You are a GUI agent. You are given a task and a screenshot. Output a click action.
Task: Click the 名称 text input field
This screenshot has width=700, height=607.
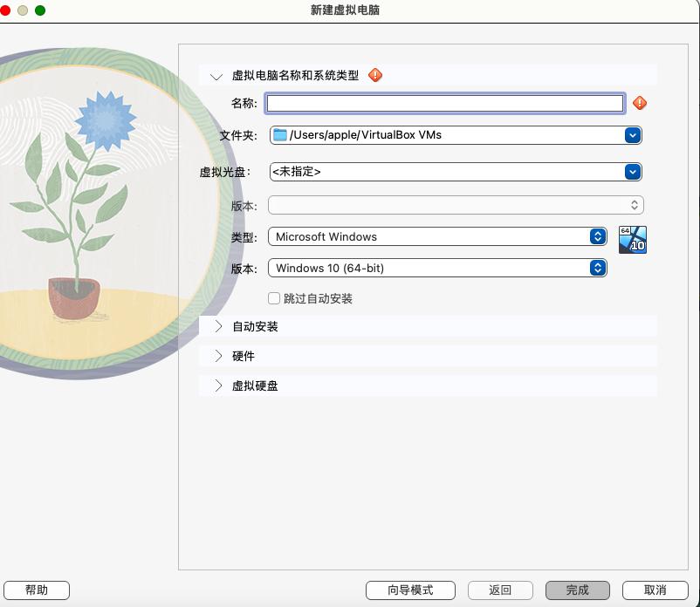pos(444,104)
